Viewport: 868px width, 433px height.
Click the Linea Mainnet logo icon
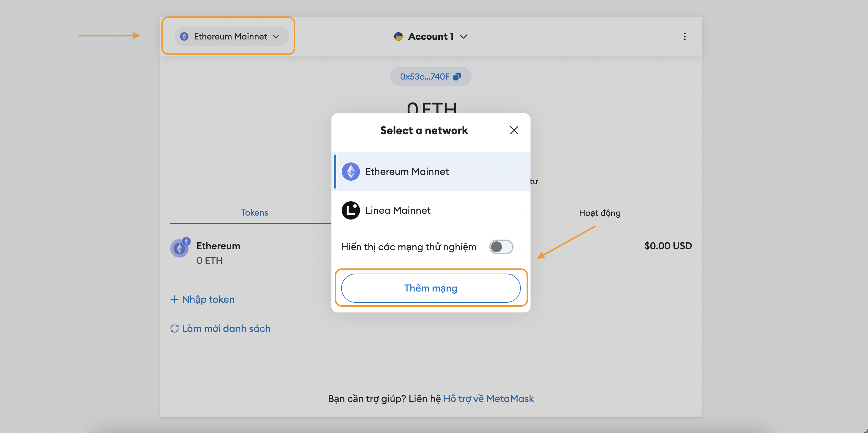tap(351, 210)
